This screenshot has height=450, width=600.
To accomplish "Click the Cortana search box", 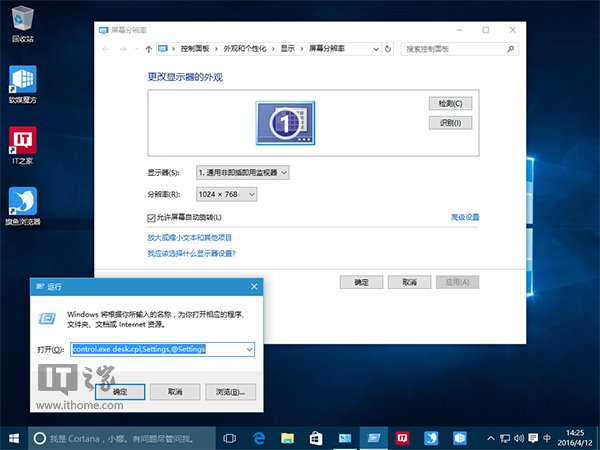I will (122, 439).
